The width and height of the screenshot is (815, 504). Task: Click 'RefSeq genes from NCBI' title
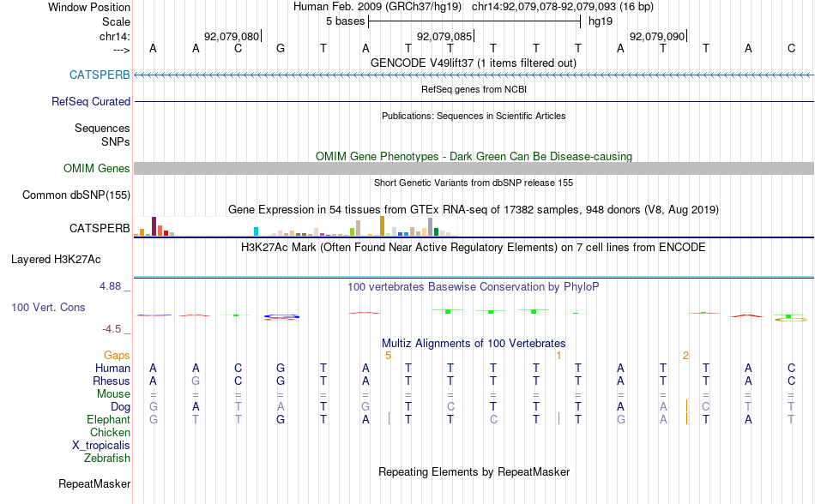[474, 90]
